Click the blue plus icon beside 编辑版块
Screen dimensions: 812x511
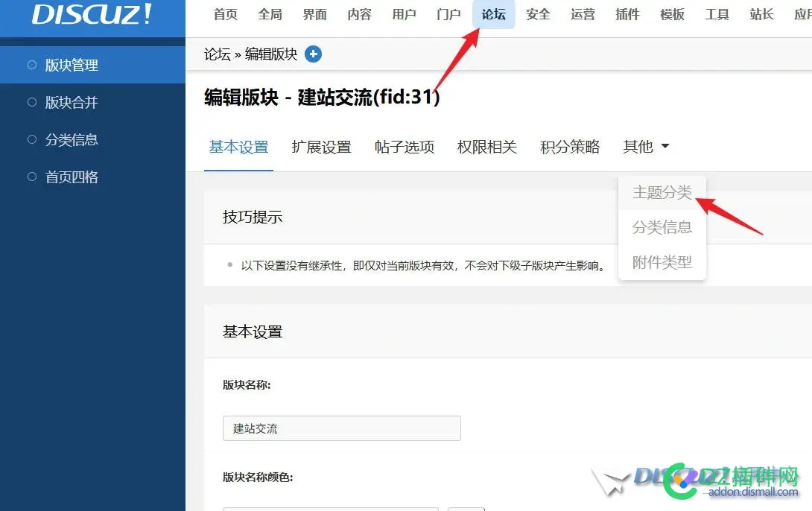click(313, 54)
